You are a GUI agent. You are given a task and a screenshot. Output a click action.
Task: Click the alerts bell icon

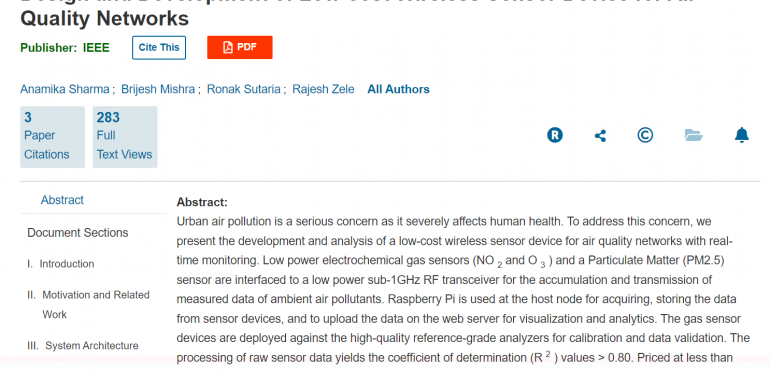click(742, 135)
